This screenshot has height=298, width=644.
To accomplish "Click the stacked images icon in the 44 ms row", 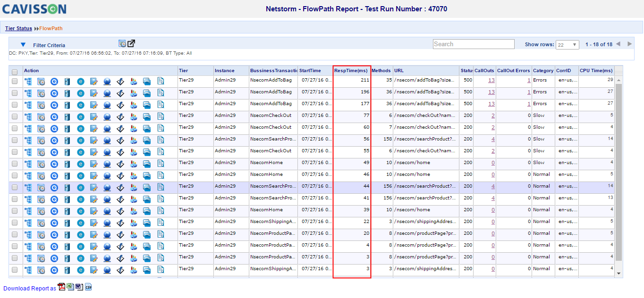I will (147, 187).
